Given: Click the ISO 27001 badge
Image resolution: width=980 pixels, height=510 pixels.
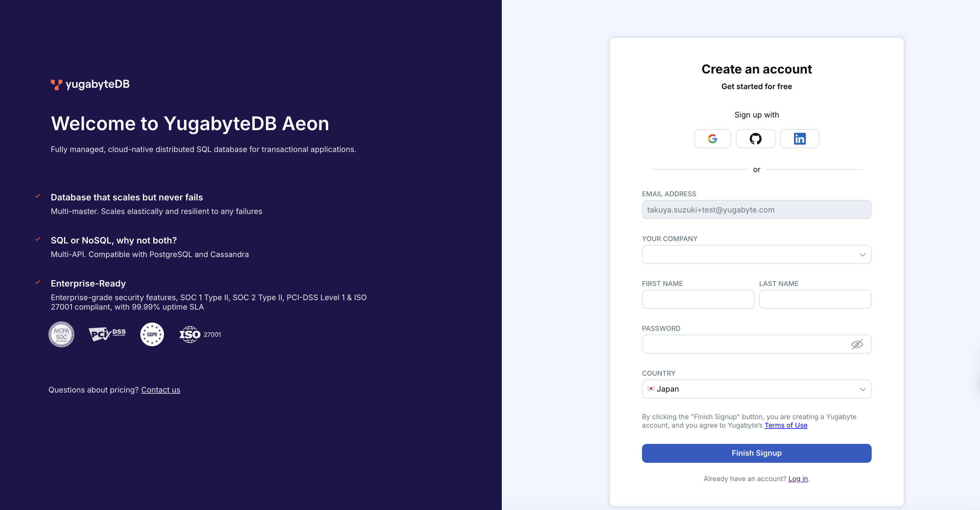Looking at the screenshot, I should click(x=200, y=334).
